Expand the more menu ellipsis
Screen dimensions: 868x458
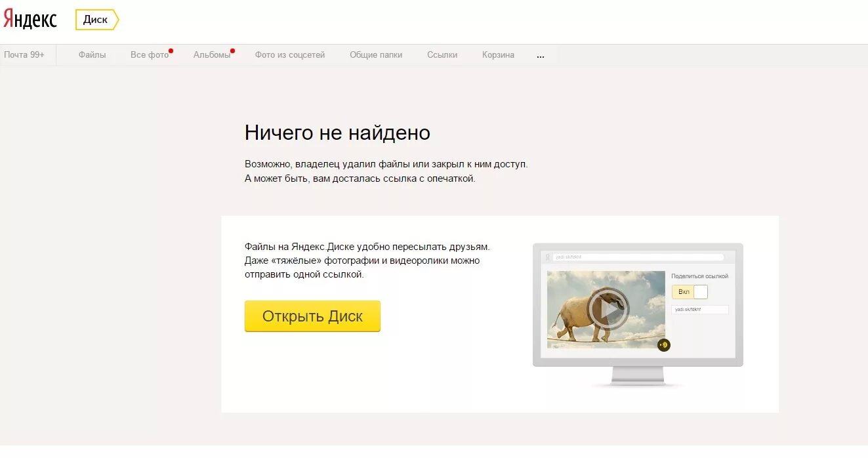(541, 56)
